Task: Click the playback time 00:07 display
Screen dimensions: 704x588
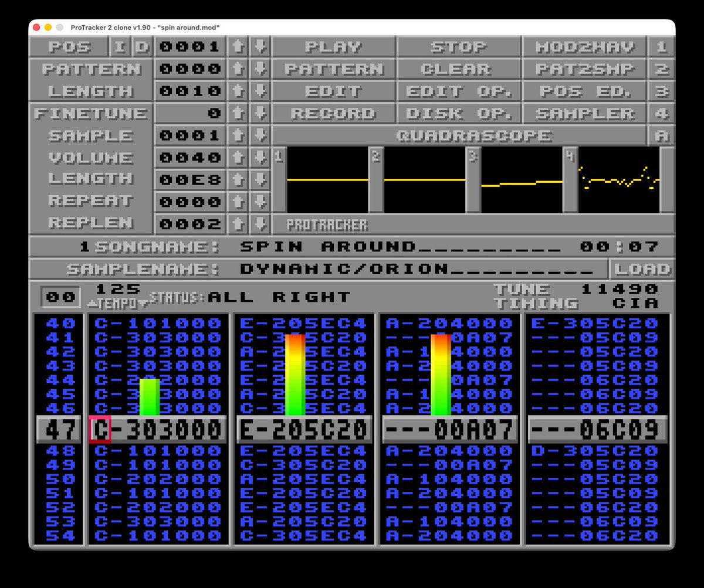Action: (x=619, y=247)
